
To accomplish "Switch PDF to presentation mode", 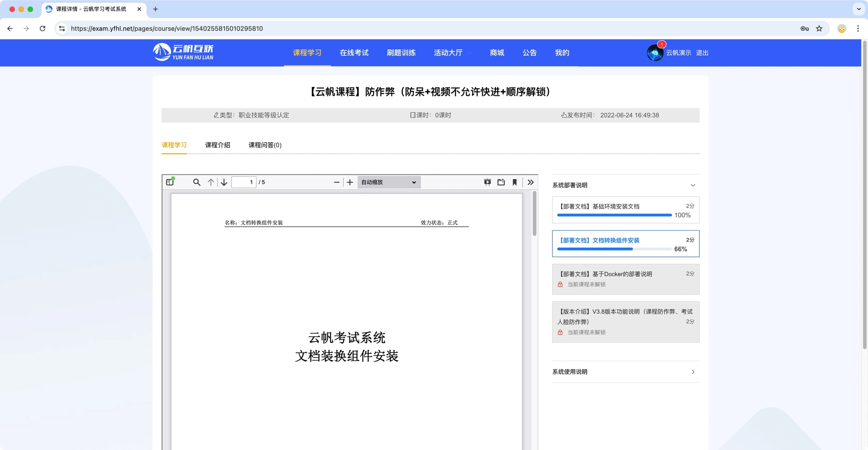I will coord(487,182).
